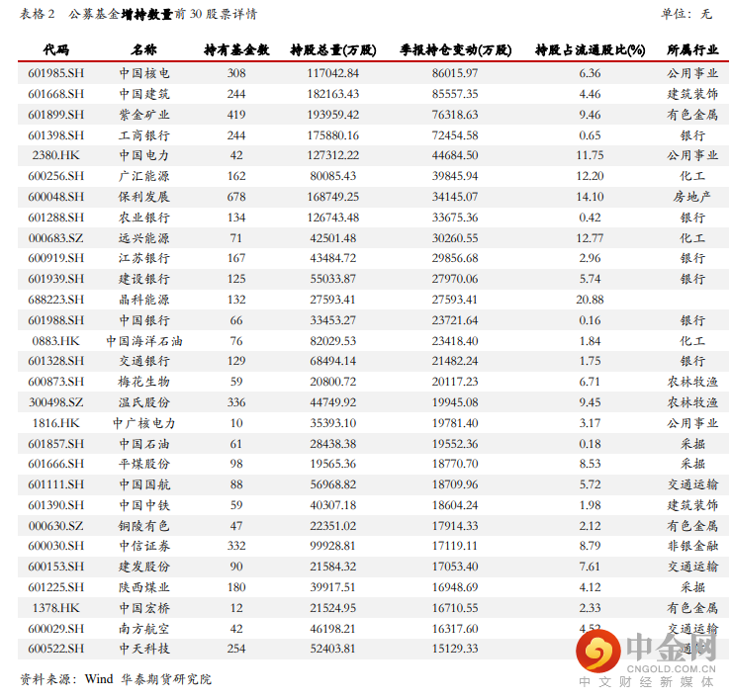Select the name 中国宏桥
This screenshot has width=731, height=700.
pos(144,608)
